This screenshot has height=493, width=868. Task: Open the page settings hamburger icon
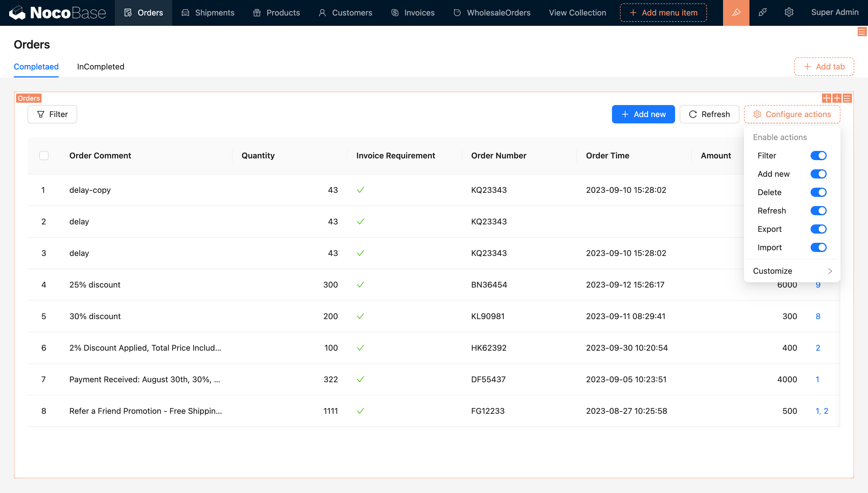(862, 32)
